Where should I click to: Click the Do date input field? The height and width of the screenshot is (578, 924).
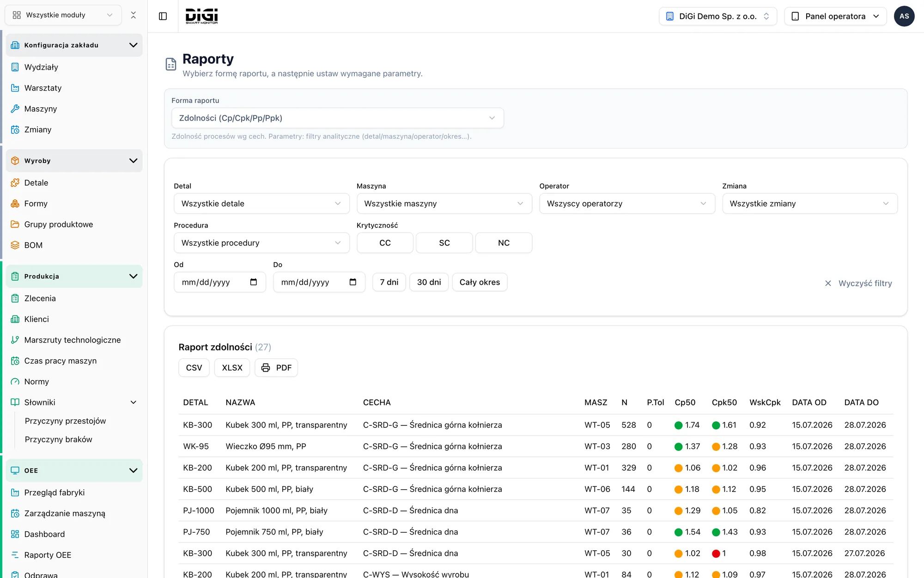(319, 282)
